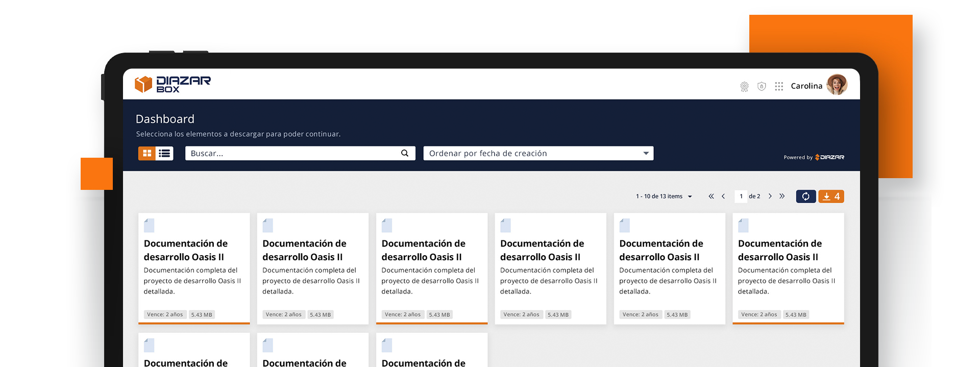The height and width of the screenshot is (367, 980).
Task: Go to the next page arrow
Action: click(770, 197)
